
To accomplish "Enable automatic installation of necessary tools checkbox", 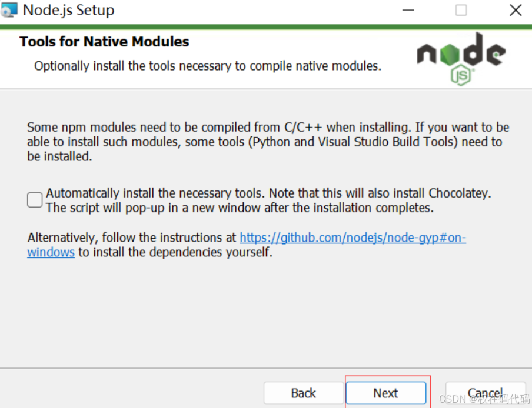I will pos(35,200).
